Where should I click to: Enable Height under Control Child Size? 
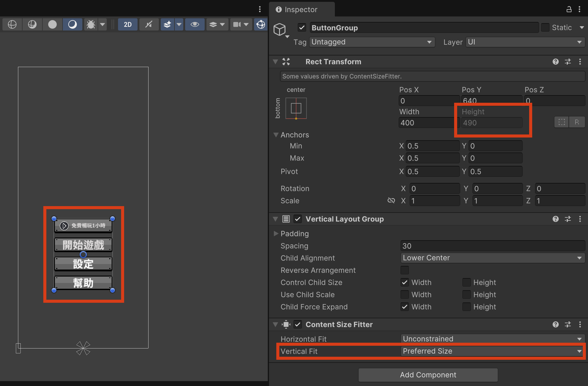(466, 282)
